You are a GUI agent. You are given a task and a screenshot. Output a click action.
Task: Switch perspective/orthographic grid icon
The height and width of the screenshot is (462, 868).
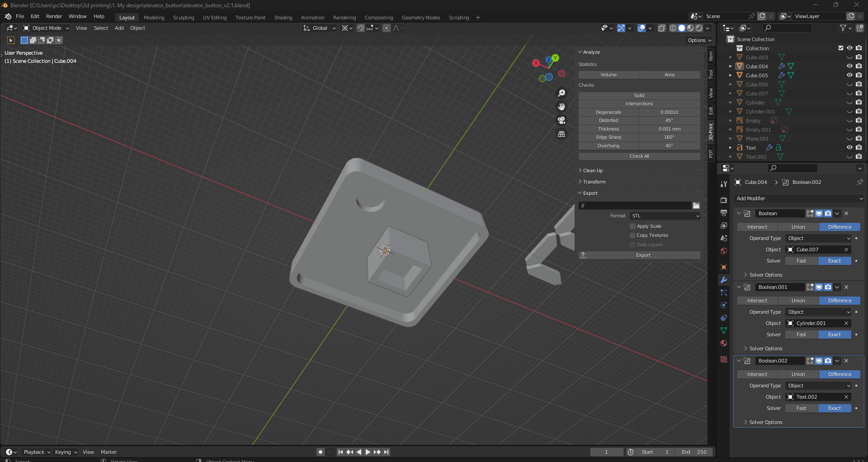[x=561, y=134]
